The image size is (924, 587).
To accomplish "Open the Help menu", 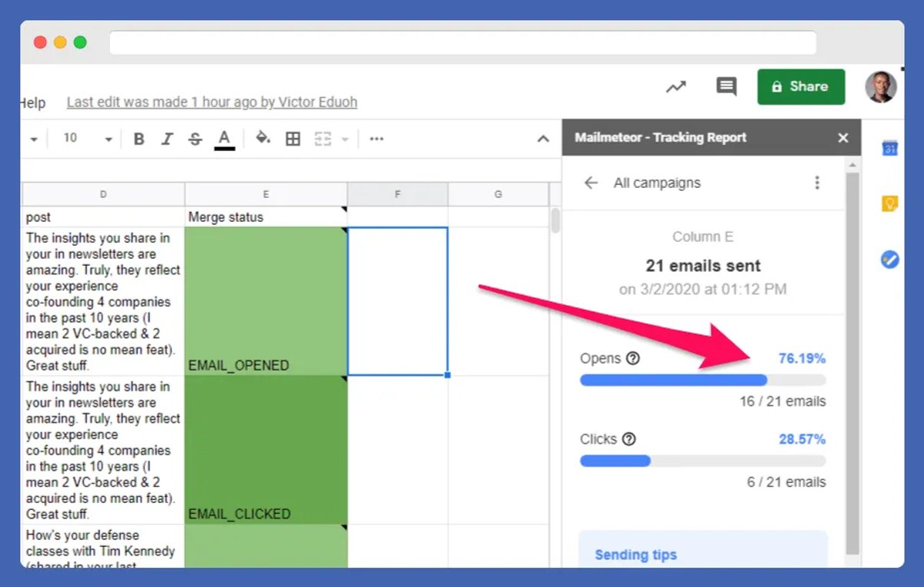I will click(32, 102).
